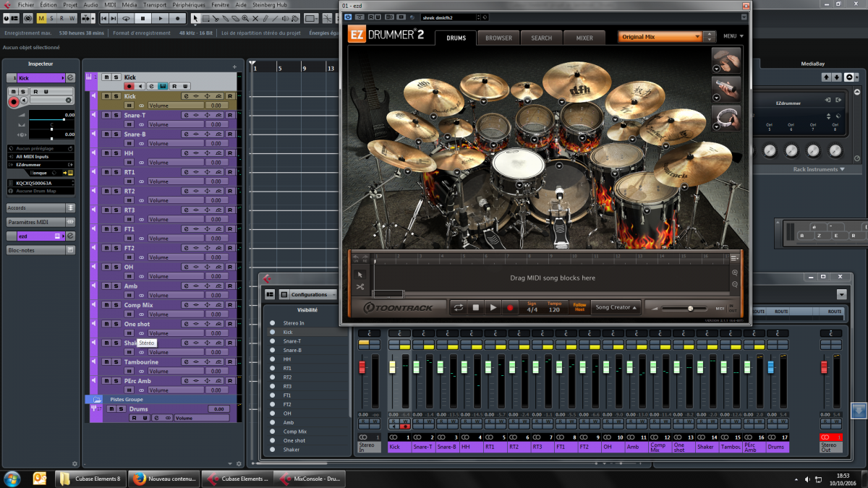The width and height of the screenshot is (868, 488).
Task: Open the Transport menu
Action: coord(155,4)
